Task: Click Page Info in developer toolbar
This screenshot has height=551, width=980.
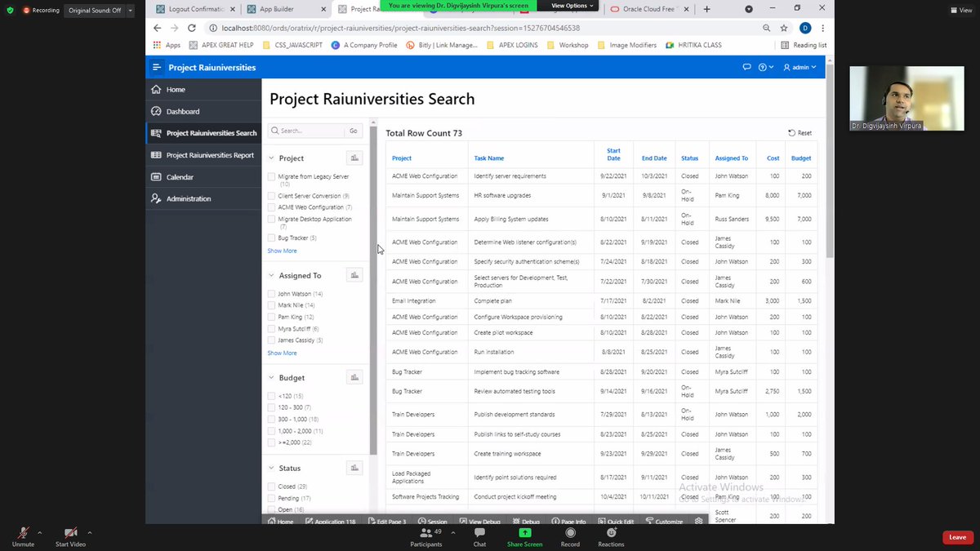Action: click(568, 522)
